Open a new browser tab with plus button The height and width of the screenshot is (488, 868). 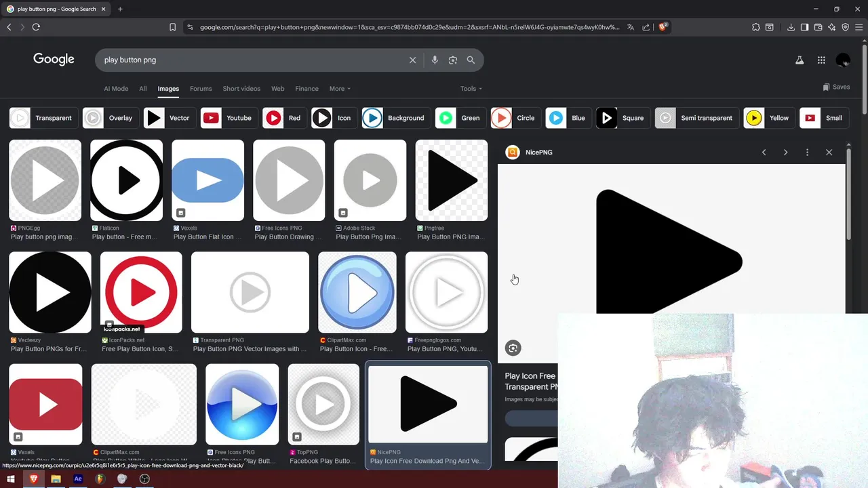pyautogui.click(x=120, y=9)
